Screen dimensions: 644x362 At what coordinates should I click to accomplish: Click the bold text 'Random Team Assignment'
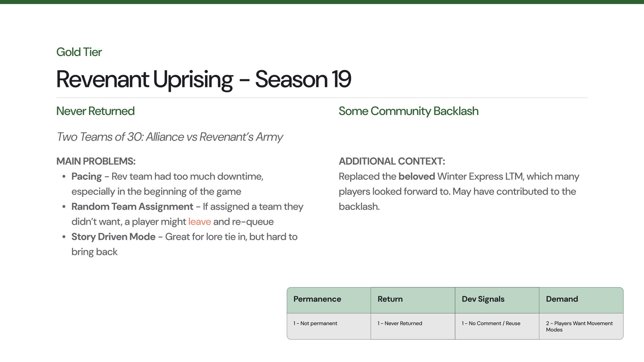pos(132,206)
